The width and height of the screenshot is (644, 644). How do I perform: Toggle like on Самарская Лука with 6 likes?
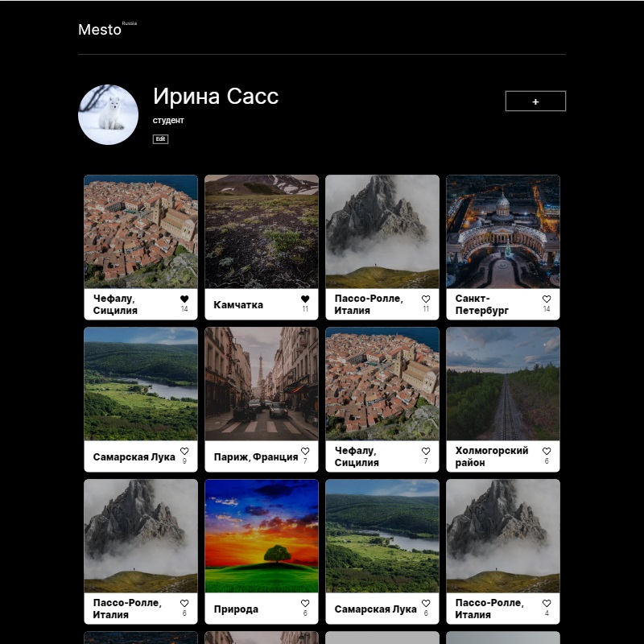pyautogui.click(x=426, y=604)
